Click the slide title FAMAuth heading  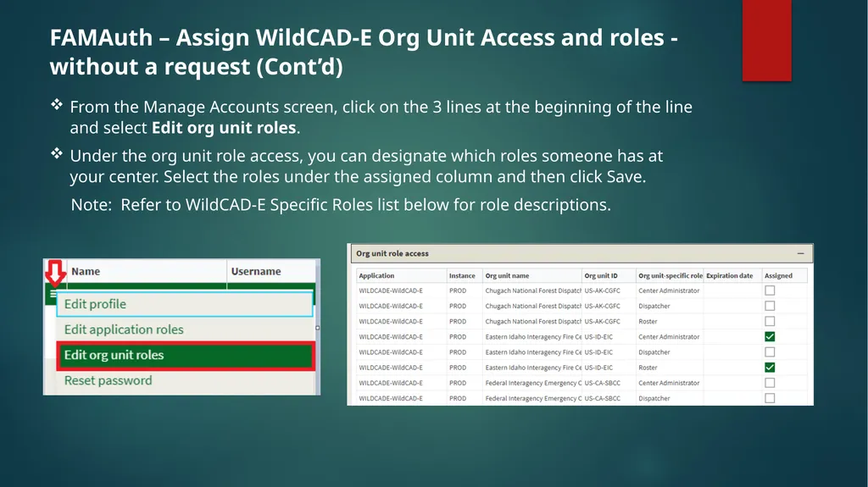pos(364,52)
